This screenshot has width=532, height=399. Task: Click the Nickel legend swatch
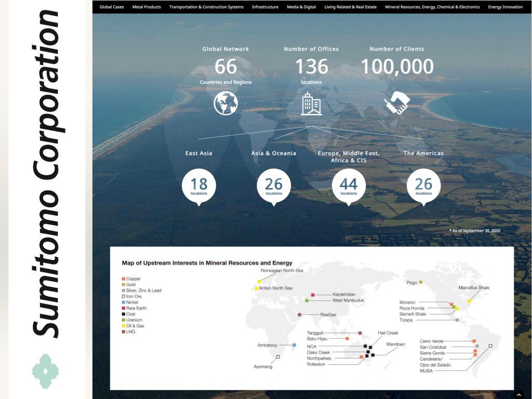click(x=124, y=302)
